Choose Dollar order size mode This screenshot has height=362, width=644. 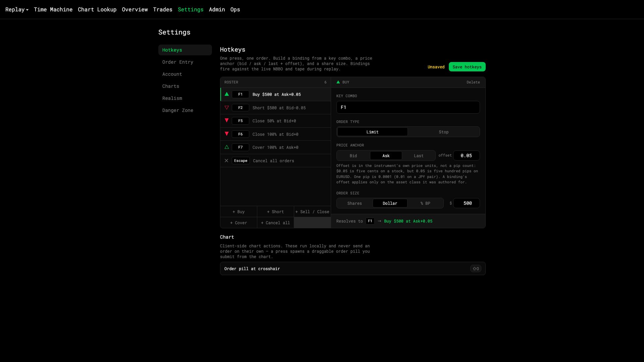coord(390,203)
